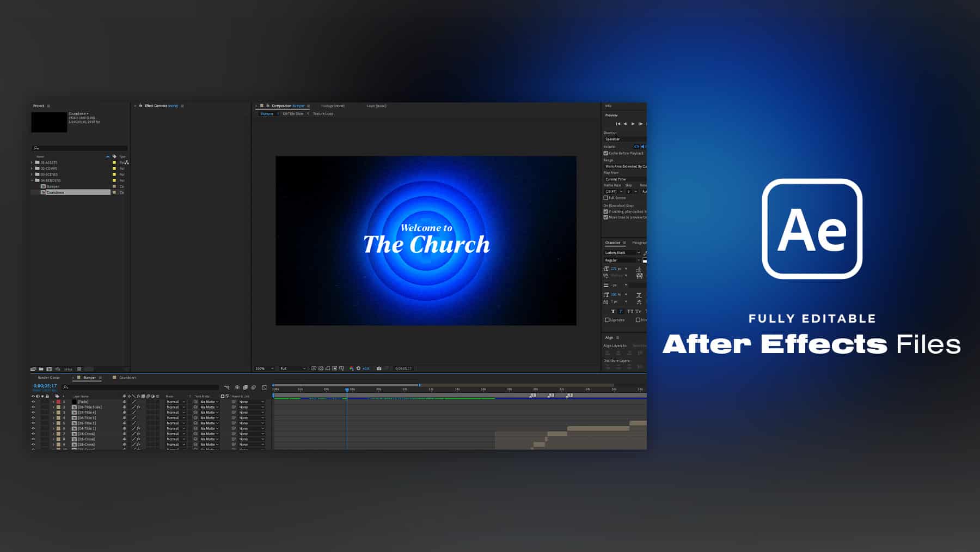The height and width of the screenshot is (552, 980).
Task: Click the delete trash icon in Project panel
Action: click(79, 369)
